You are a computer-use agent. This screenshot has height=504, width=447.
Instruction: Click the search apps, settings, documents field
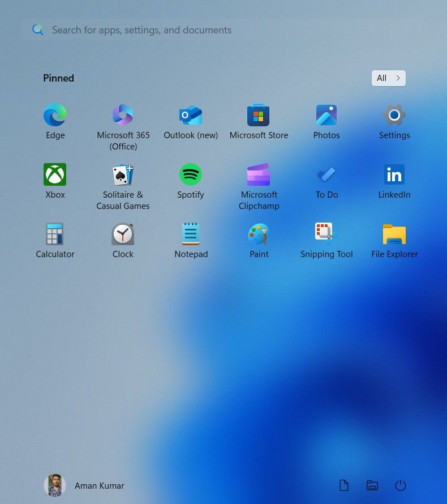[x=225, y=30]
